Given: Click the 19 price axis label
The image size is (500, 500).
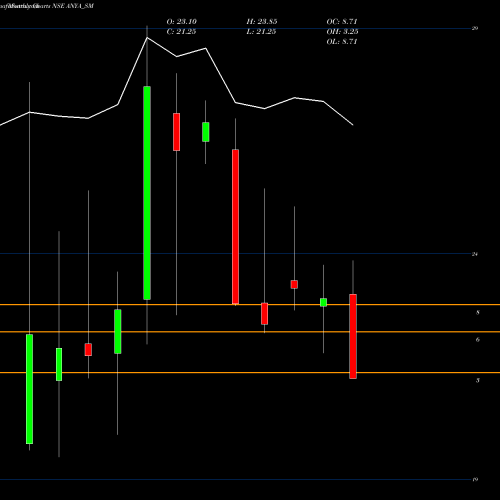Looking at the screenshot, I should [x=475, y=480].
